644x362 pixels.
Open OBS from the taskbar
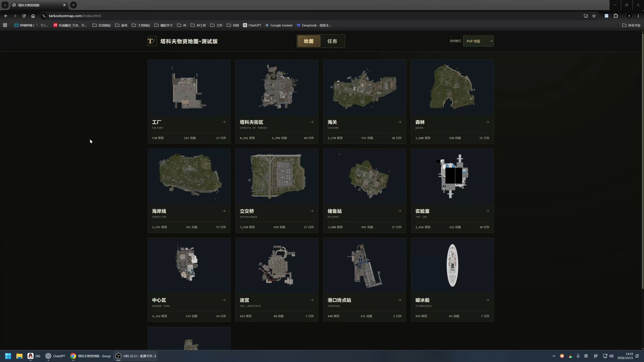136,356
